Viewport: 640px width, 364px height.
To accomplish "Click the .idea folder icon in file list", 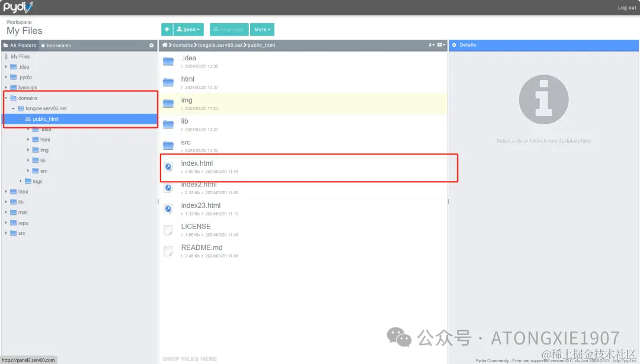I will [x=168, y=61].
